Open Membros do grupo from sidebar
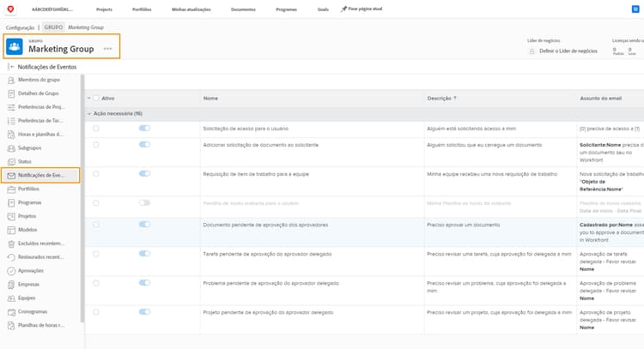Viewport: 644px width, 349px height. click(x=41, y=80)
